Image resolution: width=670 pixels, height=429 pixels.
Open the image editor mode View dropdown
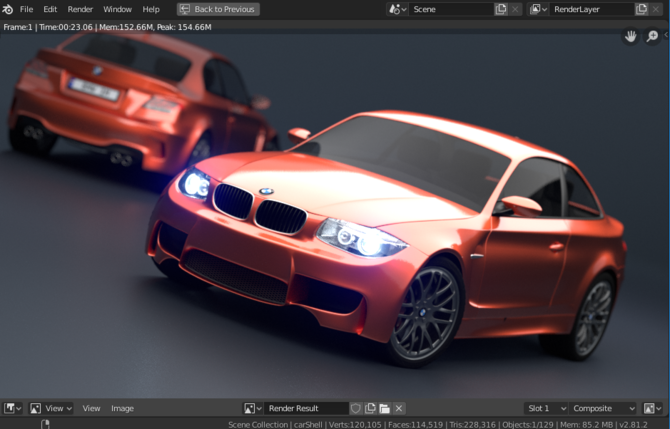click(51, 408)
